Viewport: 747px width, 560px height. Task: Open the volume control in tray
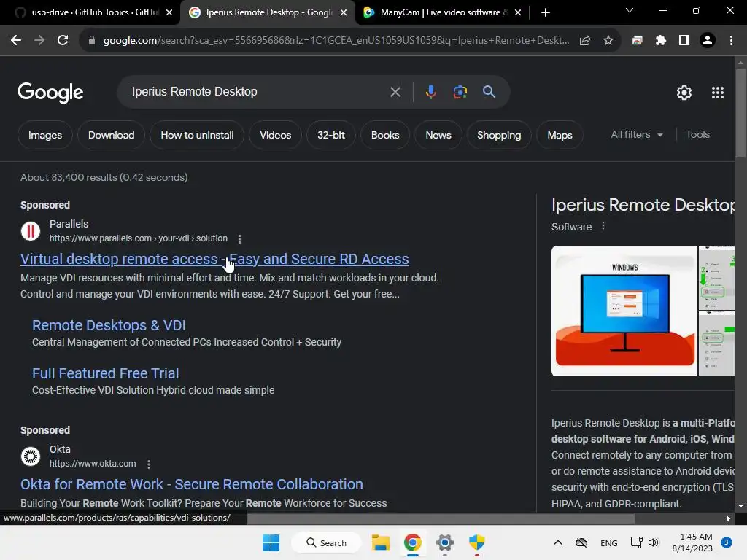click(x=654, y=542)
